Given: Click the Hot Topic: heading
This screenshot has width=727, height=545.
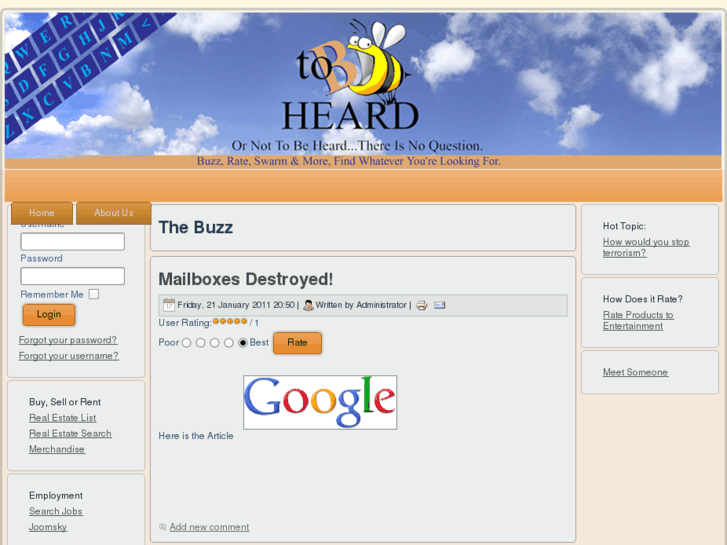Looking at the screenshot, I should (624, 226).
